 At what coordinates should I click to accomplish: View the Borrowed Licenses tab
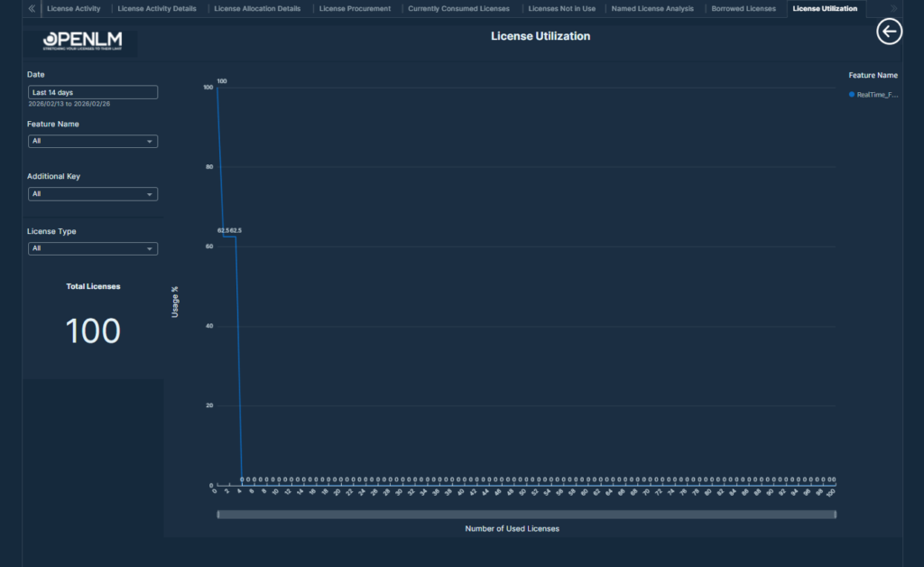click(x=743, y=9)
